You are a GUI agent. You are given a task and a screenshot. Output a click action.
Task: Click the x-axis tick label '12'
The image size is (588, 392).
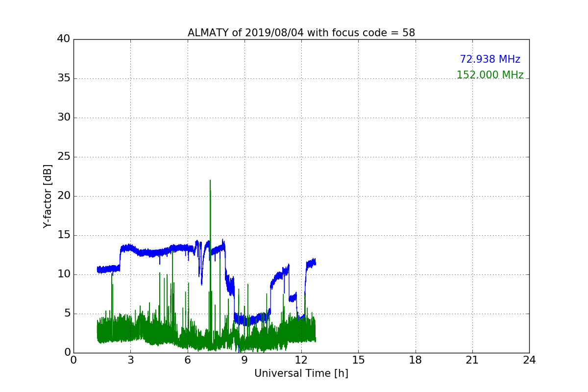click(301, 360)
